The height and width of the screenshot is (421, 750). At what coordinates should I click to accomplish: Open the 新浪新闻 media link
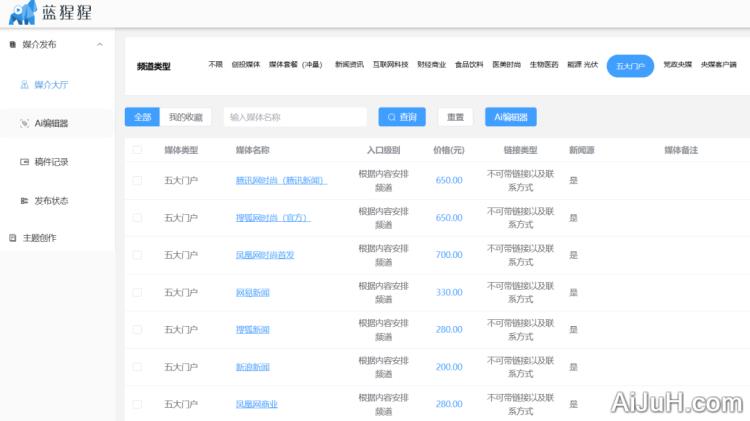[253, 367]
